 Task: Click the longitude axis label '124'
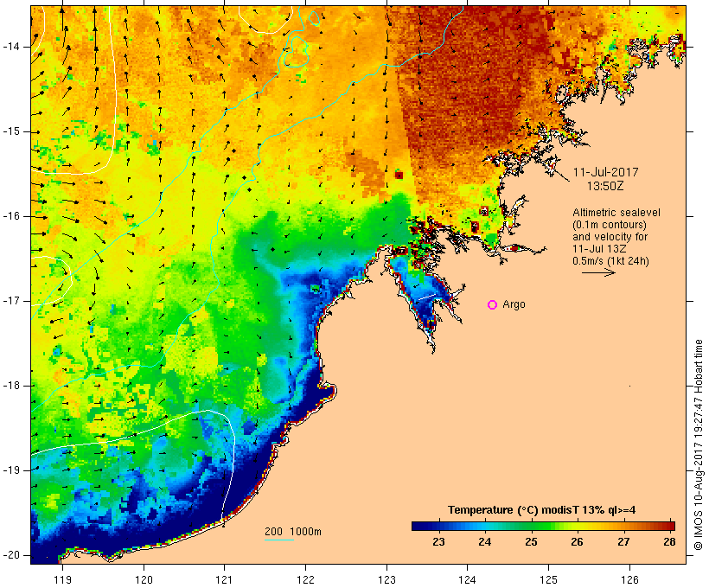coord(468,579)
